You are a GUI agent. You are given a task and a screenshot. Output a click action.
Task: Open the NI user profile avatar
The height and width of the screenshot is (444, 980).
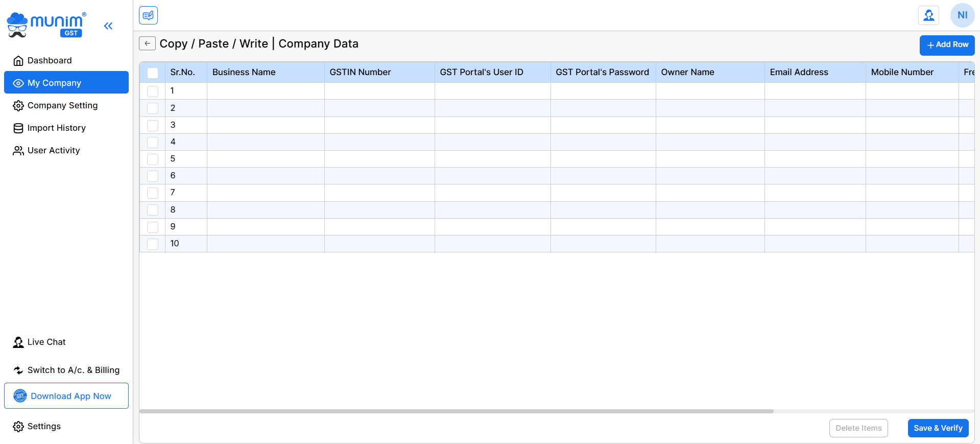(962, 15)
